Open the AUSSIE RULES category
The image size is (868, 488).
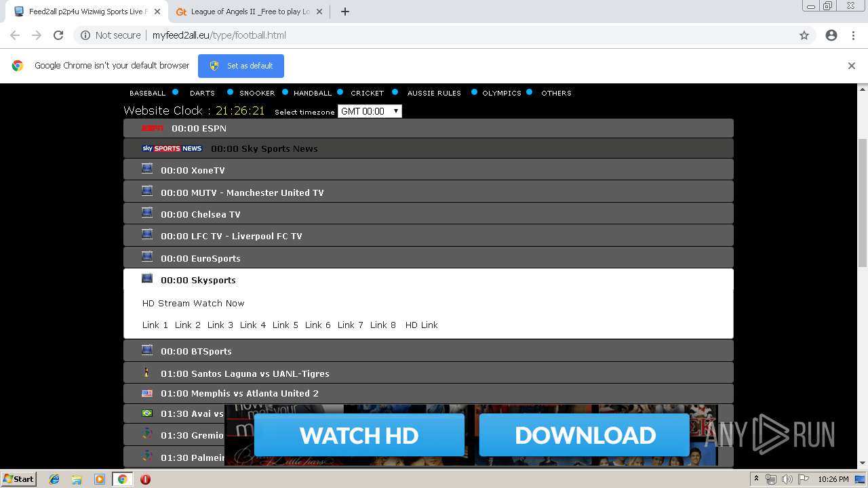(434, 93)
